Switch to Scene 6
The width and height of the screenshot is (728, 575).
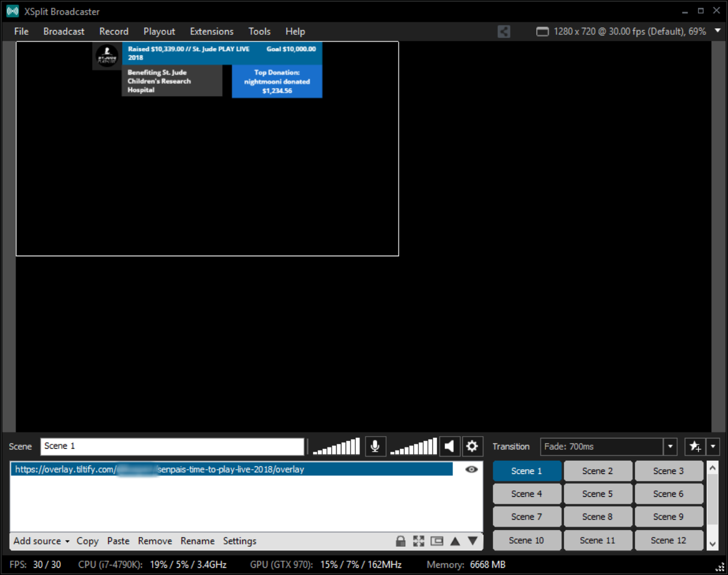[x=668, y=494]
